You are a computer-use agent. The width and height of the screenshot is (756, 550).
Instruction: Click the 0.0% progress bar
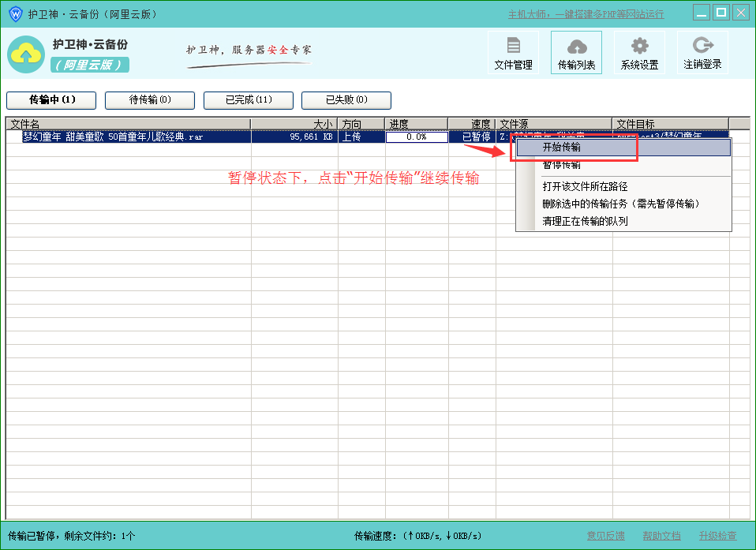click(x=417, y=137)
